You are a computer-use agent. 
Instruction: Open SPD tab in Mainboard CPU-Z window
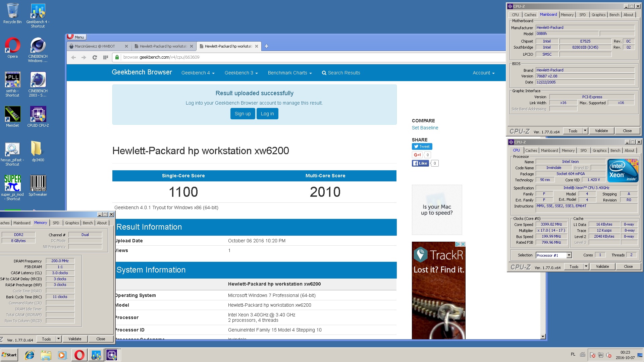[x=583, y=15]
